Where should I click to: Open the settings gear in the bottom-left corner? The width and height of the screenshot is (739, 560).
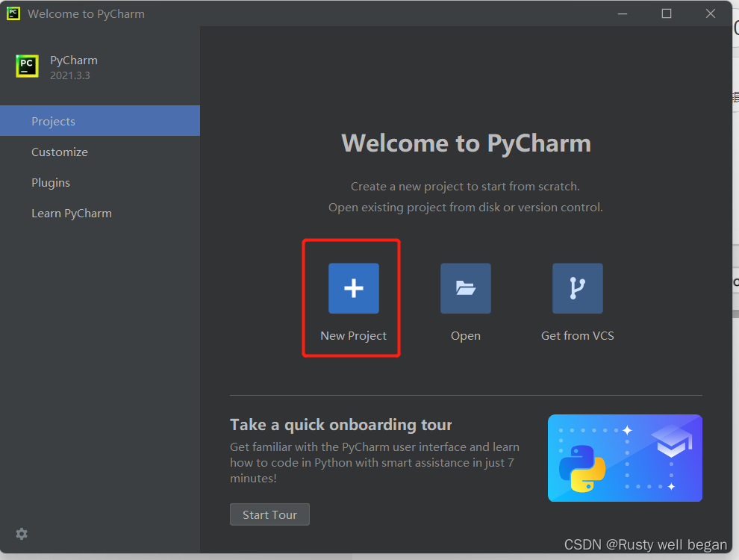coord(22,534)
